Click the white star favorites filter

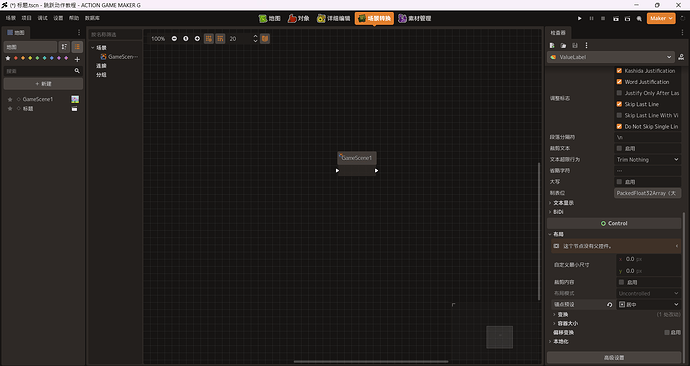click(x=7, y=58)
